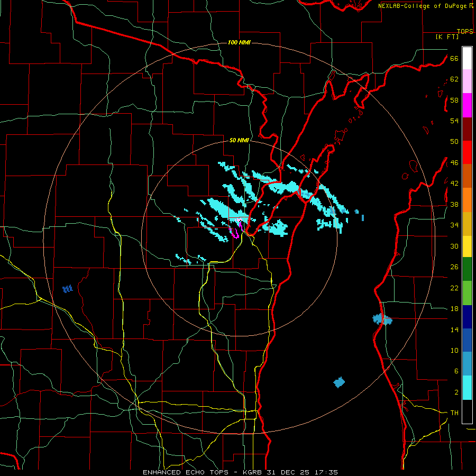Click the 2 value on the scale
This screenshot has height=476, width=476.
(456, 392)
